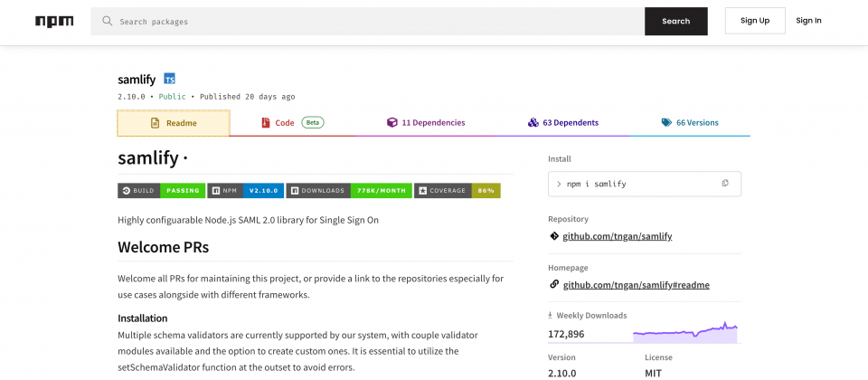868x380 pixels.
Task: Click the magnifying glass search icon
Action: 108,21
